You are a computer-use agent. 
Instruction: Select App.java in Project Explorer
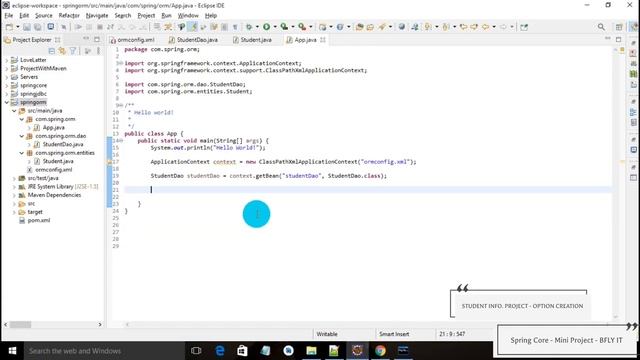(x=53, y=127)
